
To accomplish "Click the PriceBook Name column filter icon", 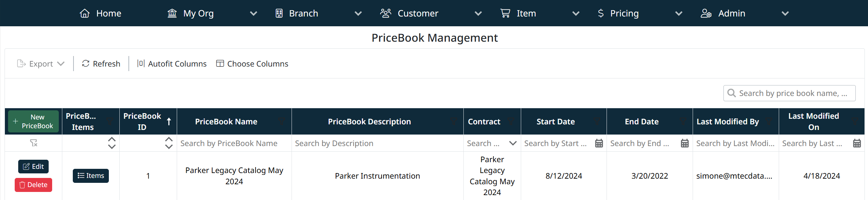I will pyautogui.click(x=281, y=122).
